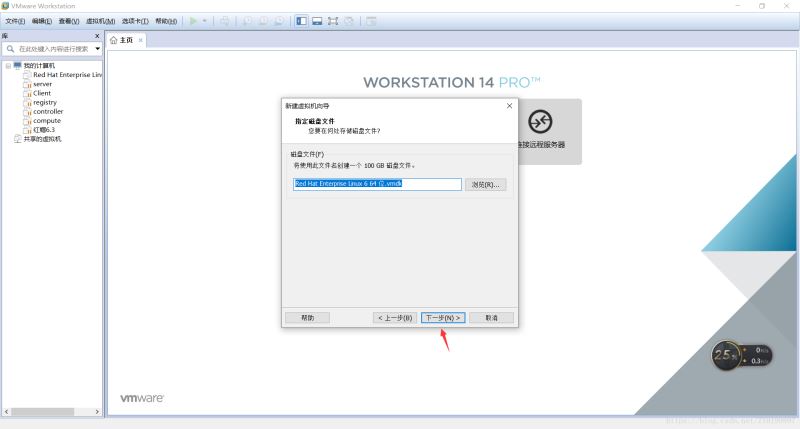Screen dimensions: 800x429
Task: Click the library scrollbar right arrow
Action: [x=97, y=412]
